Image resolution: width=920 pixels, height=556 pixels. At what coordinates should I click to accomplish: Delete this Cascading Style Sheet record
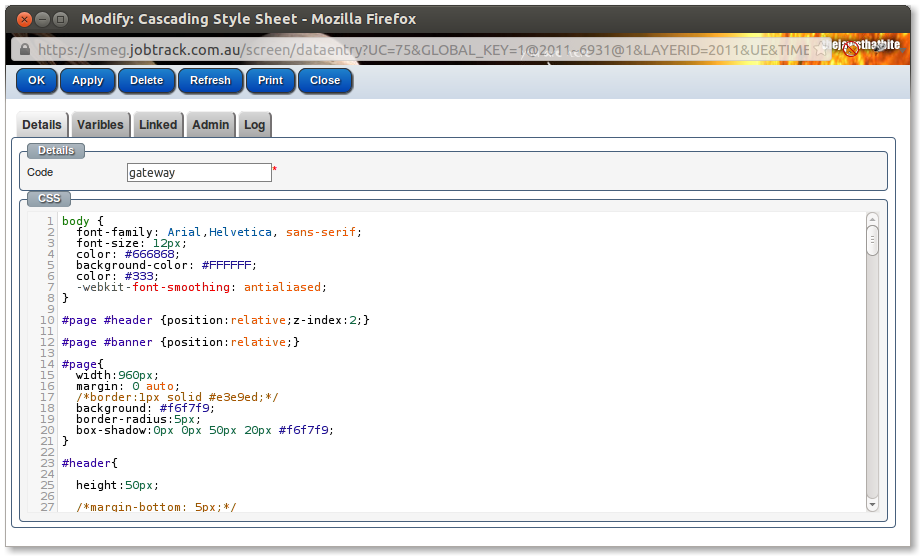click(146, 81)
